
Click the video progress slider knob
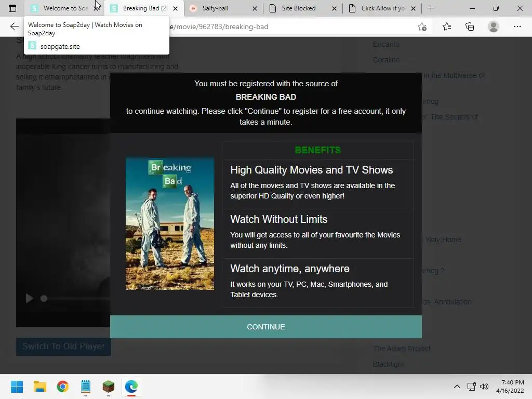(x=44, y=299)
